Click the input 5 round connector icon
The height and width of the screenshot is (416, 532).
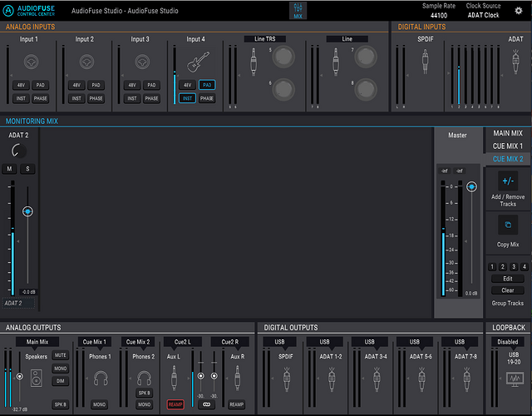point(283,57)
